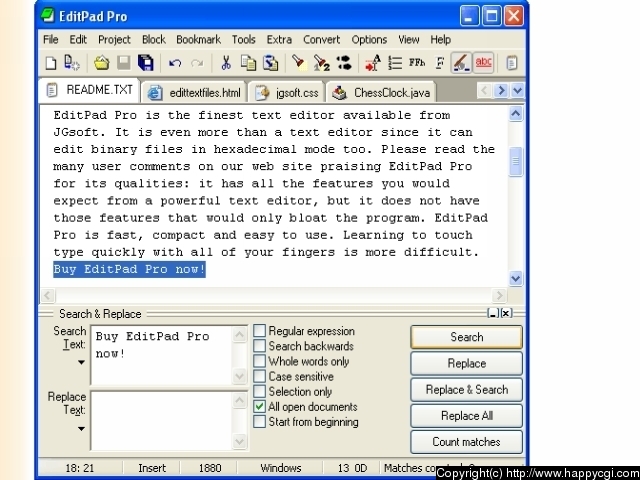The height and width of the screenshot is (480, 640).
Task: Tick Whole words only
Action: [x=260, y=361]
